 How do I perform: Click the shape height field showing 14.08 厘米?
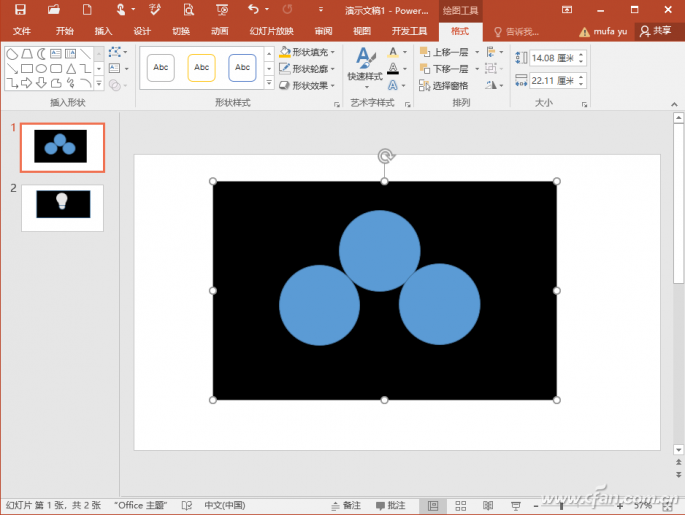click(x=548, y=58)
